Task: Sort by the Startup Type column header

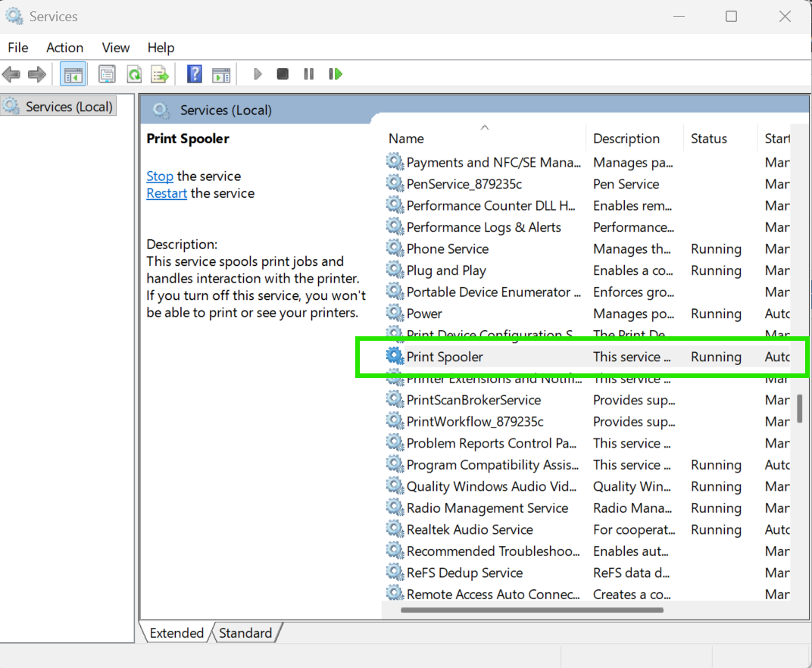Action: click(777, 139)
